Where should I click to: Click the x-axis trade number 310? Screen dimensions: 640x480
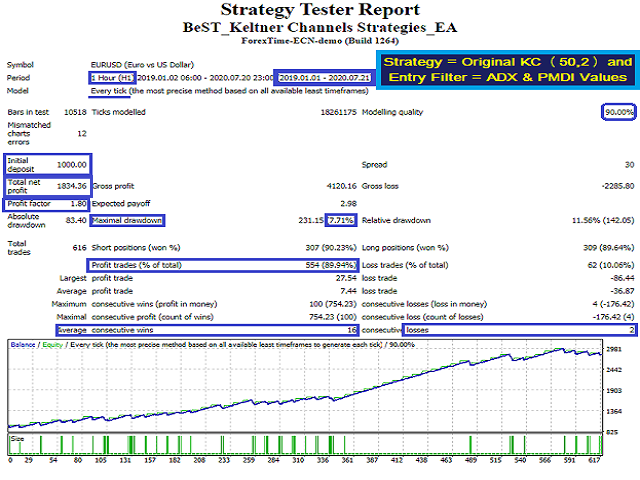tap(298, 460)
